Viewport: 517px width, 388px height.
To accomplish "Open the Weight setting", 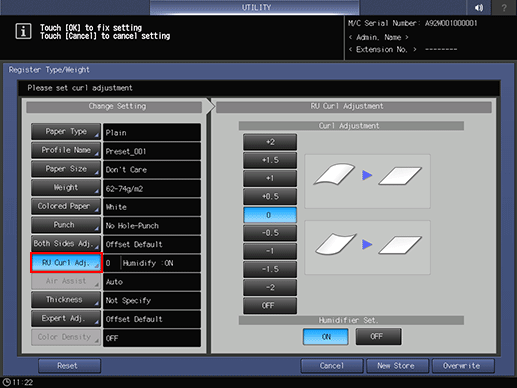I will point(66,188).
